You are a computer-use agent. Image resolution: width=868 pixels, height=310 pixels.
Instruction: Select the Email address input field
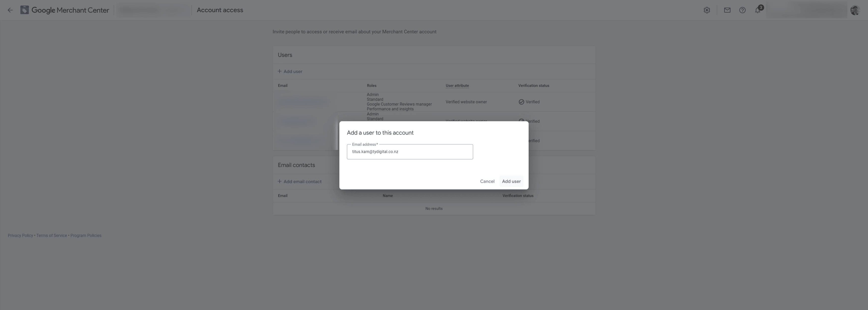(410, 152)
